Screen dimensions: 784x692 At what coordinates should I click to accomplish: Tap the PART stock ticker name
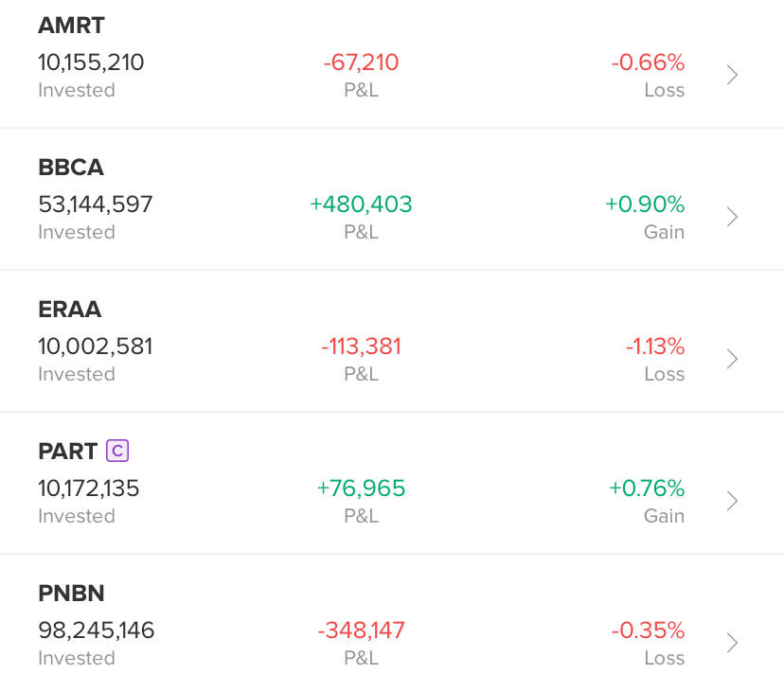67,452
